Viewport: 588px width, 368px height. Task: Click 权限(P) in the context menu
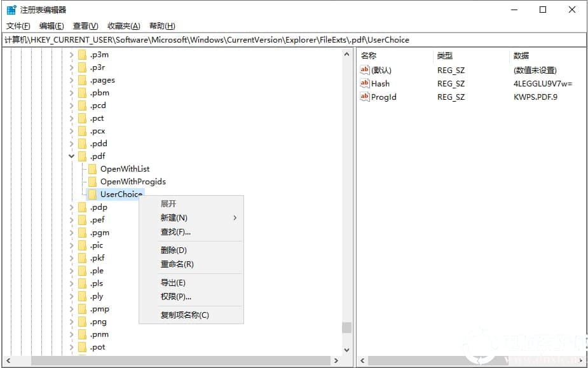click(x=173, y=297)
